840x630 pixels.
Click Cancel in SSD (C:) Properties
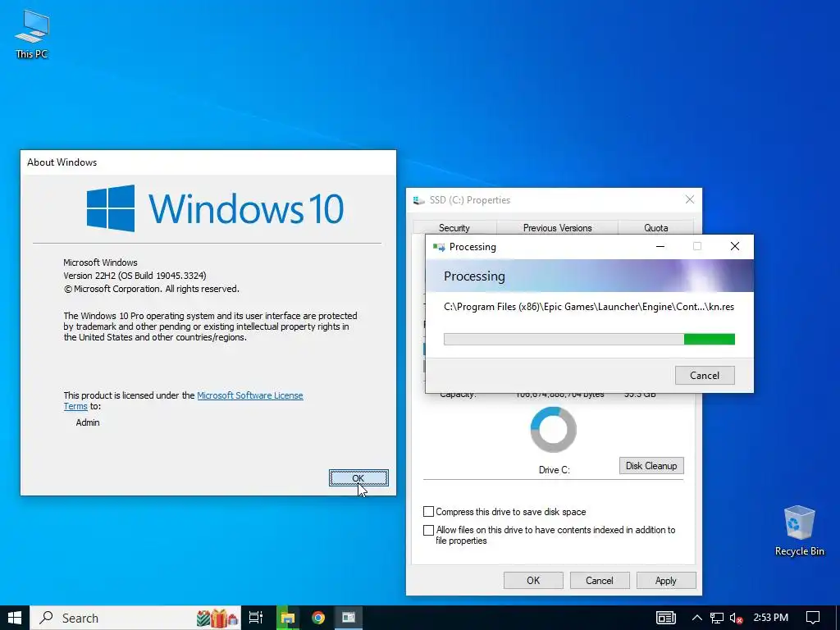coord(600,580)
